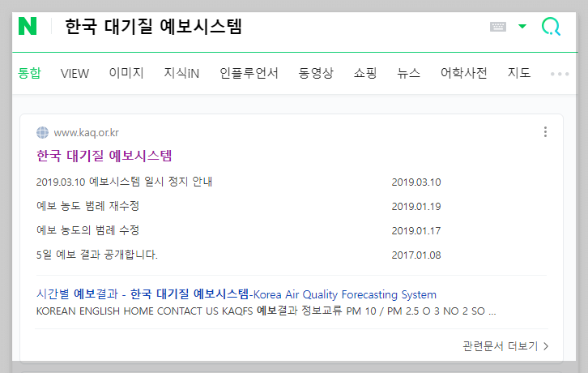Click the KOREAN ENGLISH HOME snippet text
The height and width of the screenshot is (373, 588).
266,311
